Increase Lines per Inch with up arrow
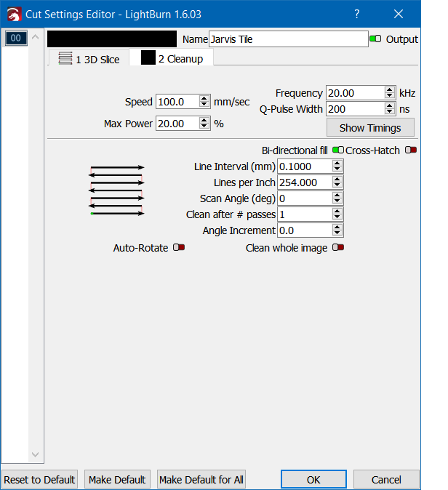Image resolution: width=448 pixels, height=490 pixels. (337, 179)
